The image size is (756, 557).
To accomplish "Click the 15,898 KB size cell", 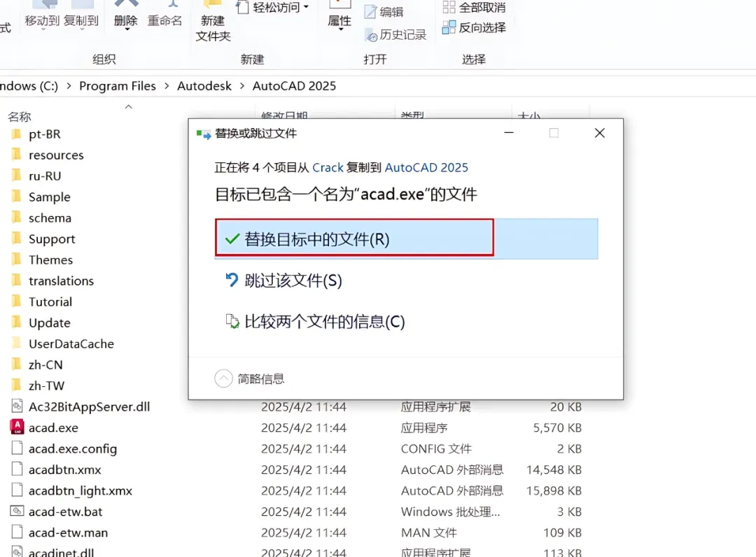I will click(x=554, y=491).
